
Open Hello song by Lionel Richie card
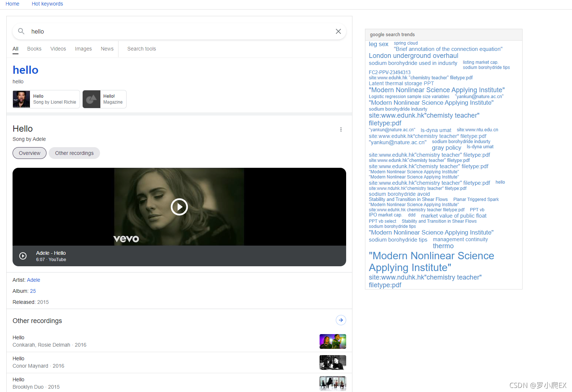coord(46,99)
